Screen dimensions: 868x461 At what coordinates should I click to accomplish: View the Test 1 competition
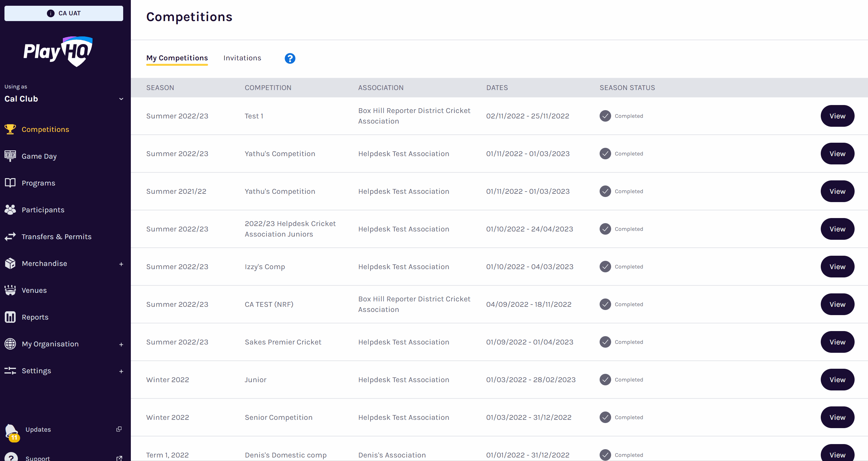837,116
